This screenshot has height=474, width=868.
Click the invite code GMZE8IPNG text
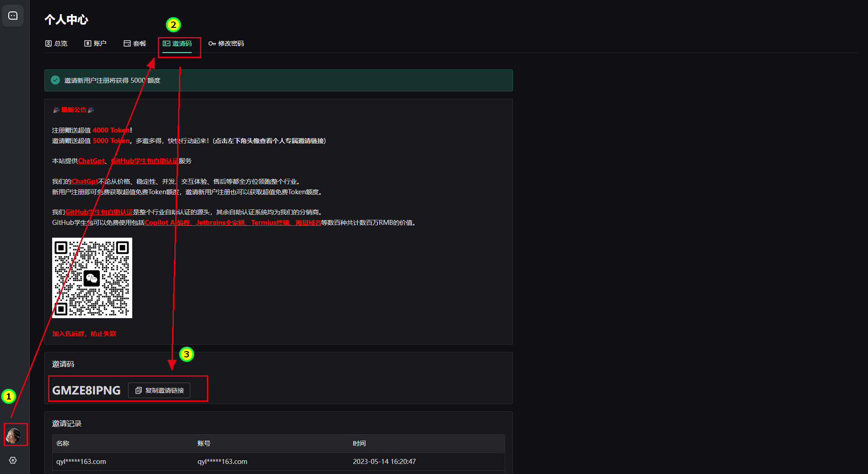(x=86, y=390)
